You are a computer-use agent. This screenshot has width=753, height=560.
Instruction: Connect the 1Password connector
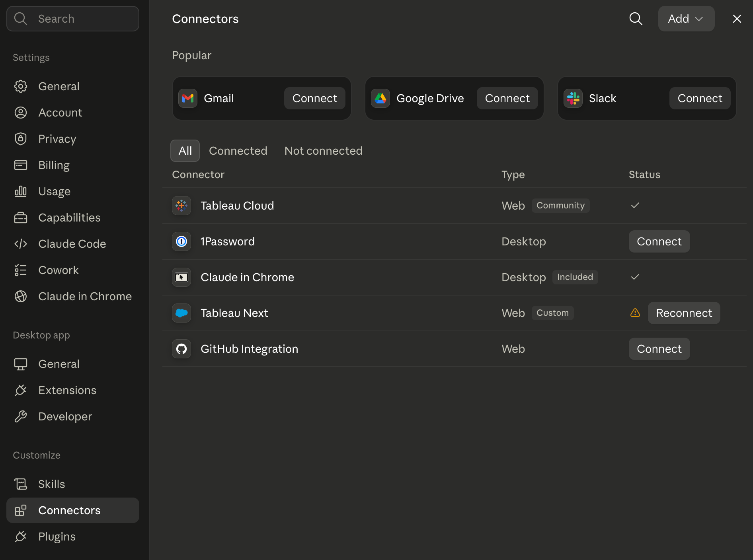[659, 241]
